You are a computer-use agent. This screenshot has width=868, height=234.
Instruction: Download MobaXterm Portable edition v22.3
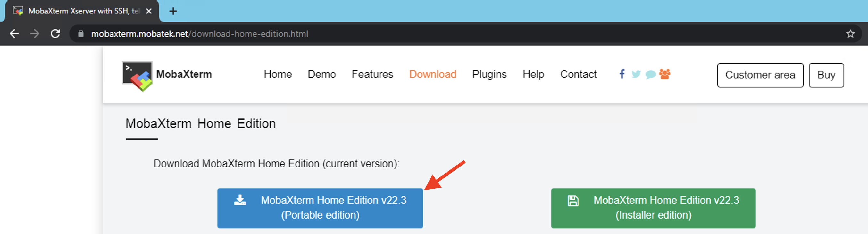tap(320, 208)
